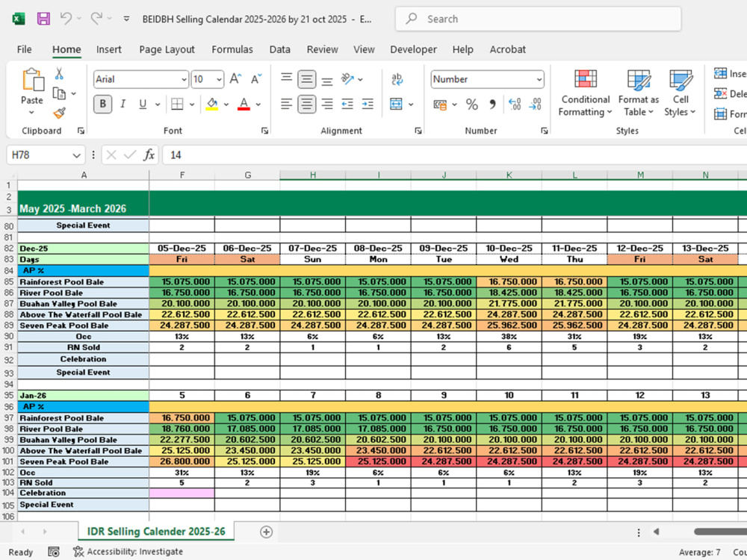Open the Number format dropdown

(x=539, y=80)
